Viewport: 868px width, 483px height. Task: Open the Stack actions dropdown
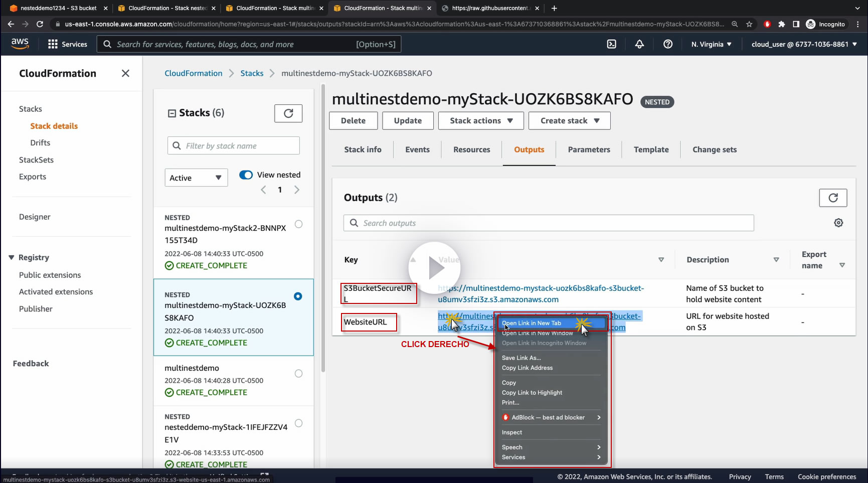pyautogui.click(x=481, y=120)
